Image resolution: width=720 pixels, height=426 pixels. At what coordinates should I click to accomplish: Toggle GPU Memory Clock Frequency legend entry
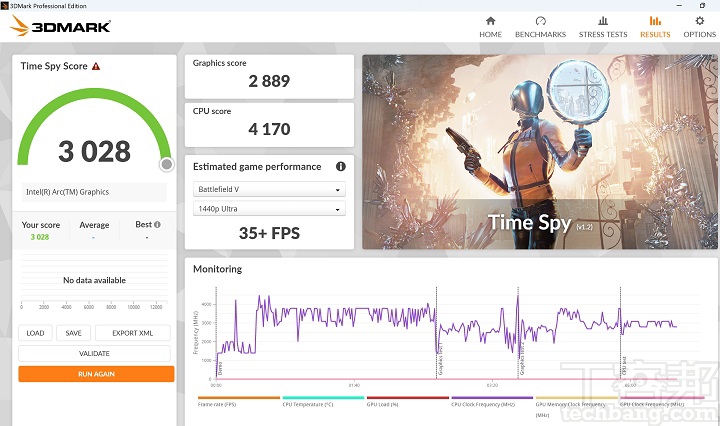point(576,406)
